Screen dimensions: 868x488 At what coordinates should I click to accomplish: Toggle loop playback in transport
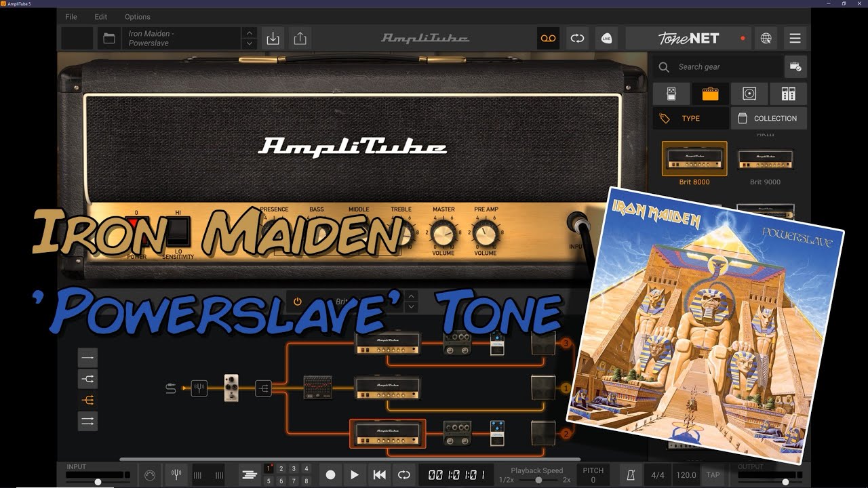(403, 475)
